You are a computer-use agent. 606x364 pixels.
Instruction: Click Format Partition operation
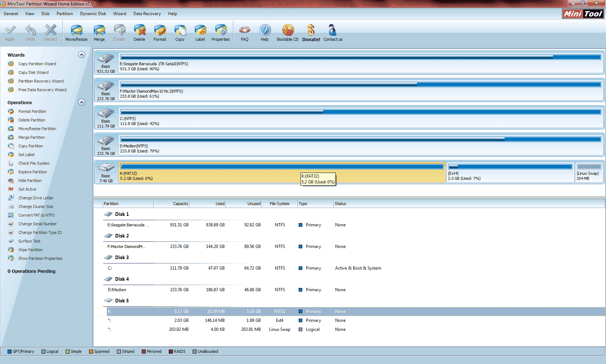(32, 111)
